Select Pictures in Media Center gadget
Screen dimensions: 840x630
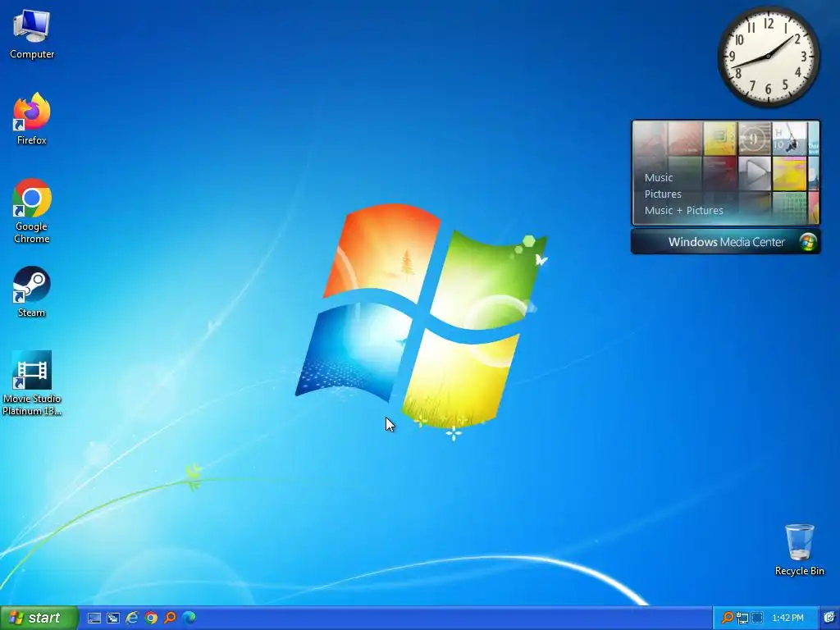[x=663, y=194]
